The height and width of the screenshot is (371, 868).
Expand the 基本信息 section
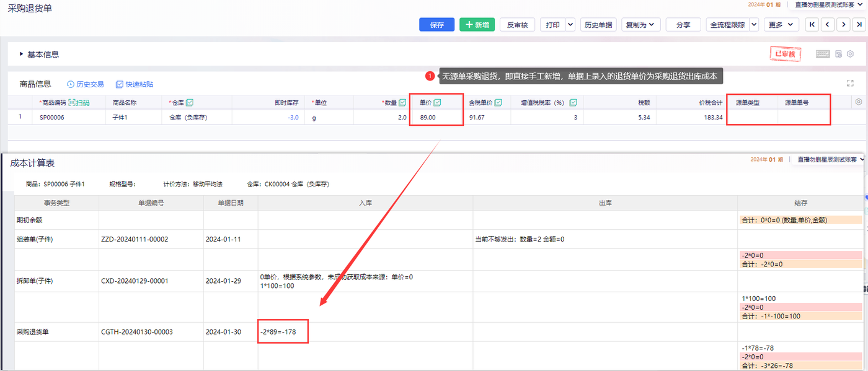tap(40, 55)
